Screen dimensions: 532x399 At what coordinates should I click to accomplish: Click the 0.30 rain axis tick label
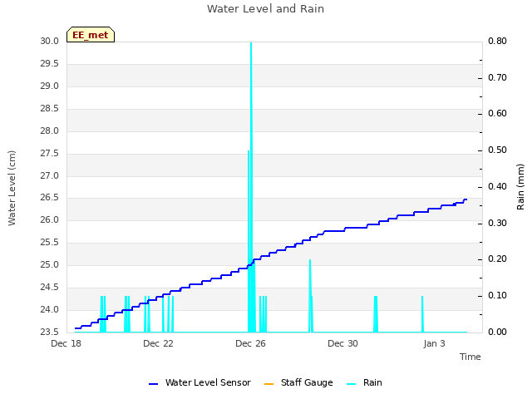pyautogui.click(x=497, y=224)
